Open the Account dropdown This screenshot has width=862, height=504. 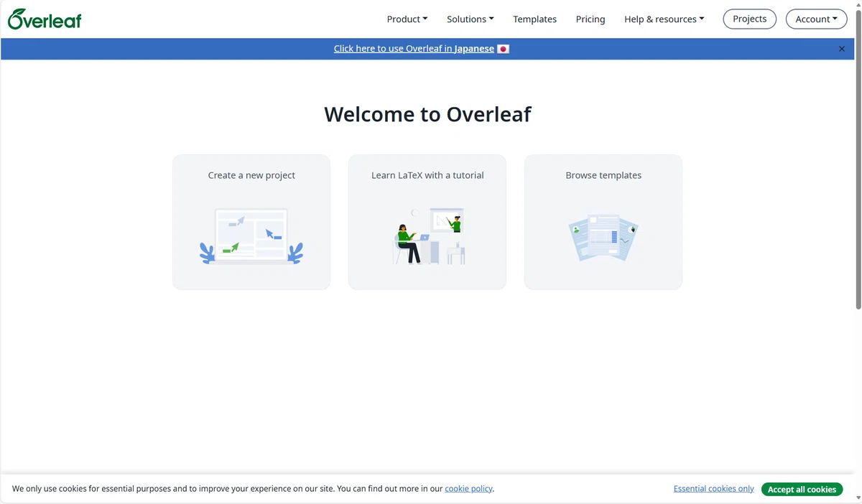click(817, 19)
